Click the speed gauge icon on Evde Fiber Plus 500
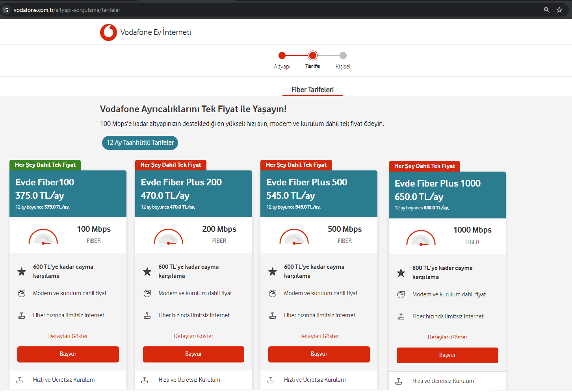572x392 pixels. [x=294, y=237]
